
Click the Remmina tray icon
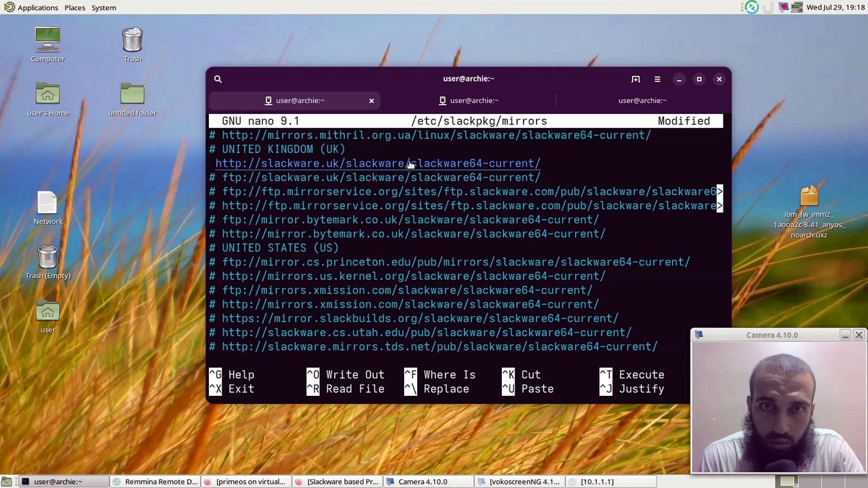(x=751, y=7)
